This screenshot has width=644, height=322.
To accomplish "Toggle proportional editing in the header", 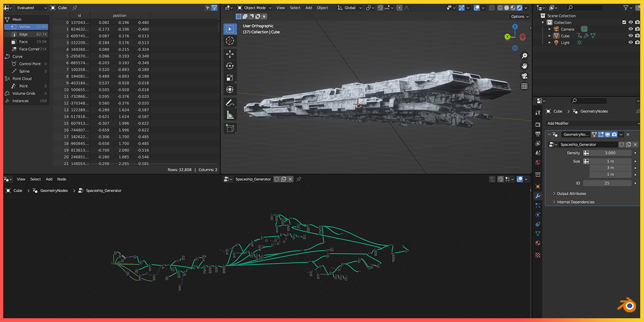I will point(400,8).
